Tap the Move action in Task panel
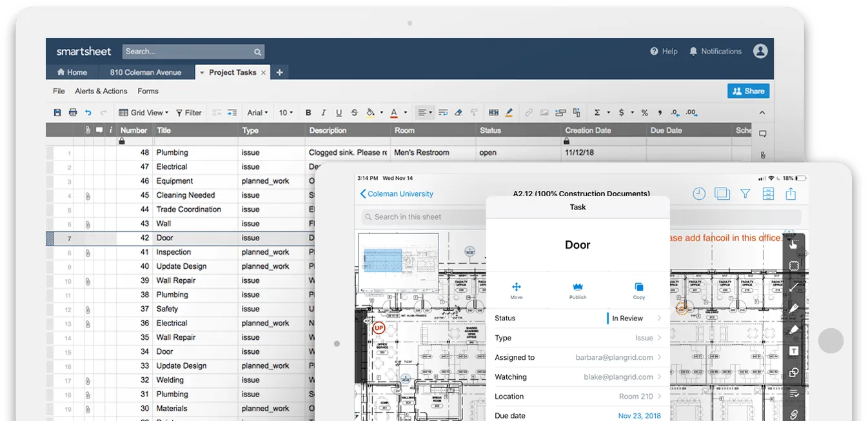The height and width of the screenshot is (421, 868). click(x=517, y=291)
